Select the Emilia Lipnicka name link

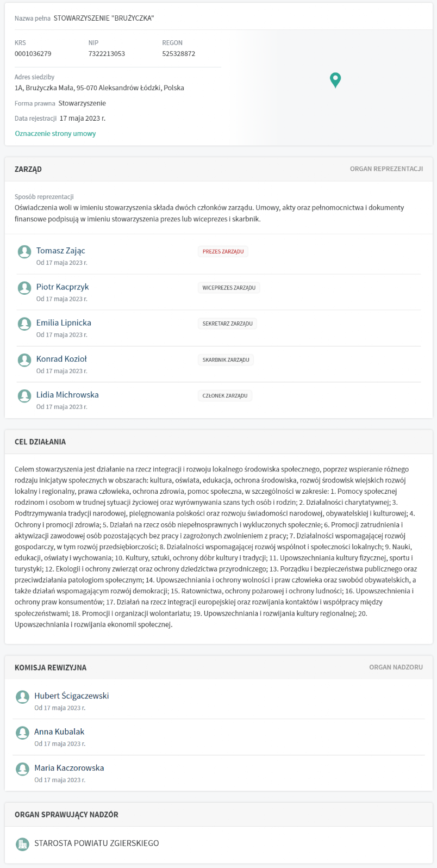(x=64, y=323)
